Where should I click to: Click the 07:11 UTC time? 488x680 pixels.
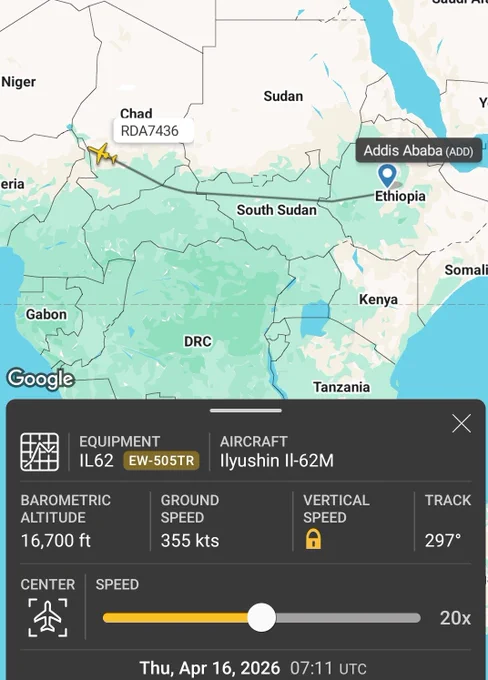(328, 668)
